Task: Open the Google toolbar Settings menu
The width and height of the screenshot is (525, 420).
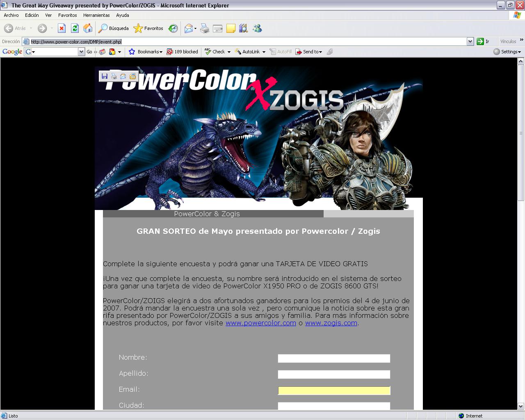Action: 507,52
